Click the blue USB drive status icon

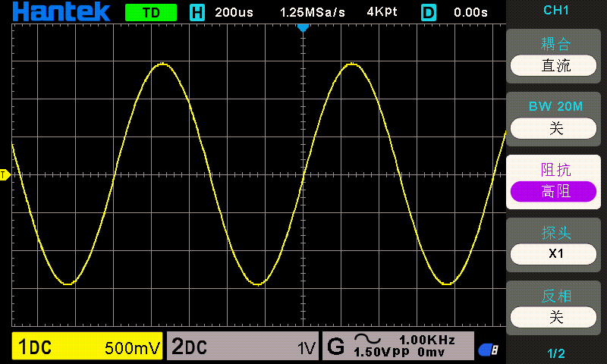pyautogui.click(x=487, y=350)
